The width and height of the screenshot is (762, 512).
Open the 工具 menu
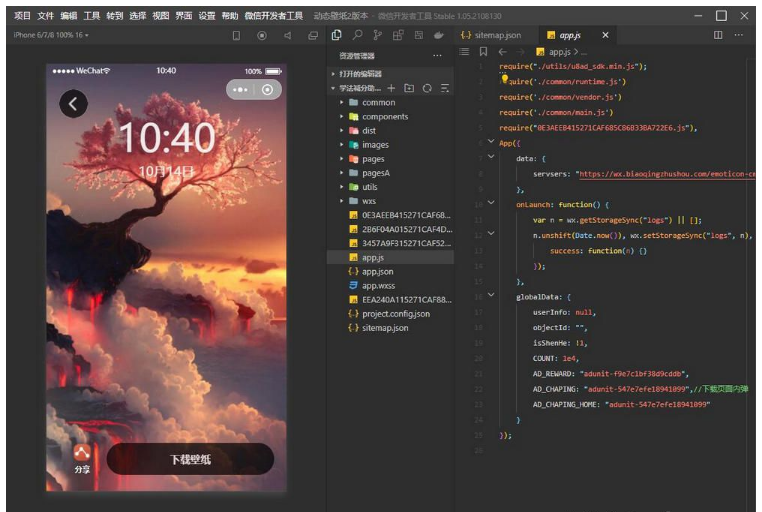(92, 16)
